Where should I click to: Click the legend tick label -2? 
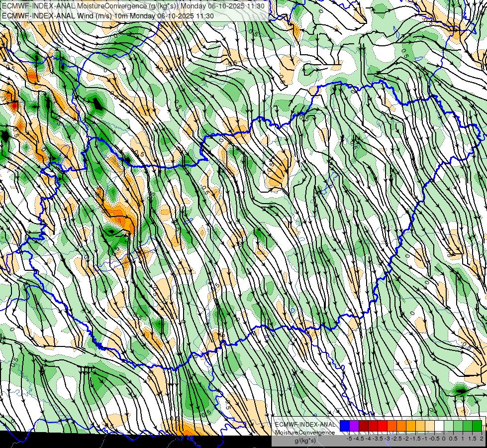pos(406,439)
